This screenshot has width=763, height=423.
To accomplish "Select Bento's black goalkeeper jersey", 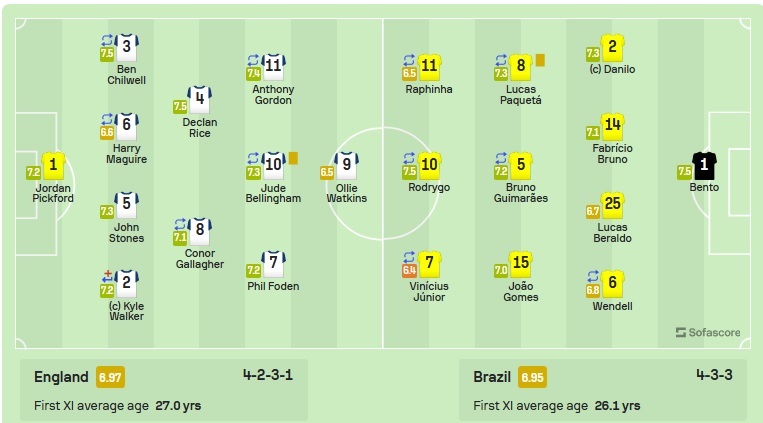I will click(x=704, y=166).
